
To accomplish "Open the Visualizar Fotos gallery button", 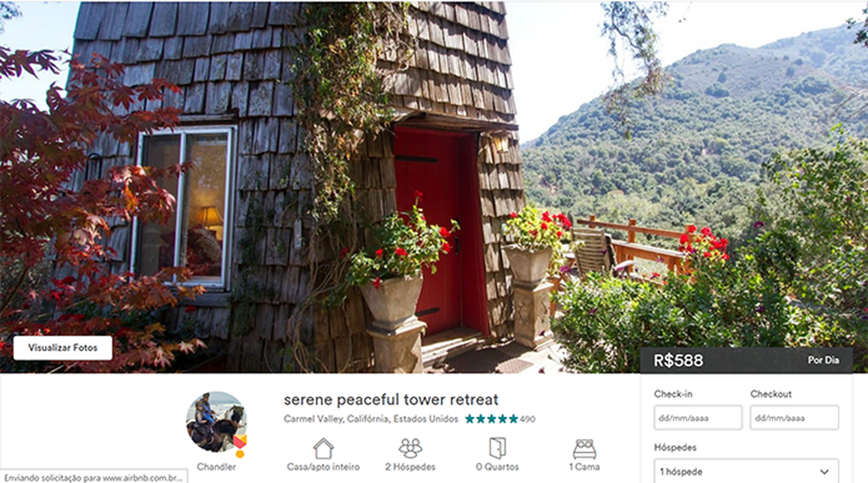I will tap(63, 347).
